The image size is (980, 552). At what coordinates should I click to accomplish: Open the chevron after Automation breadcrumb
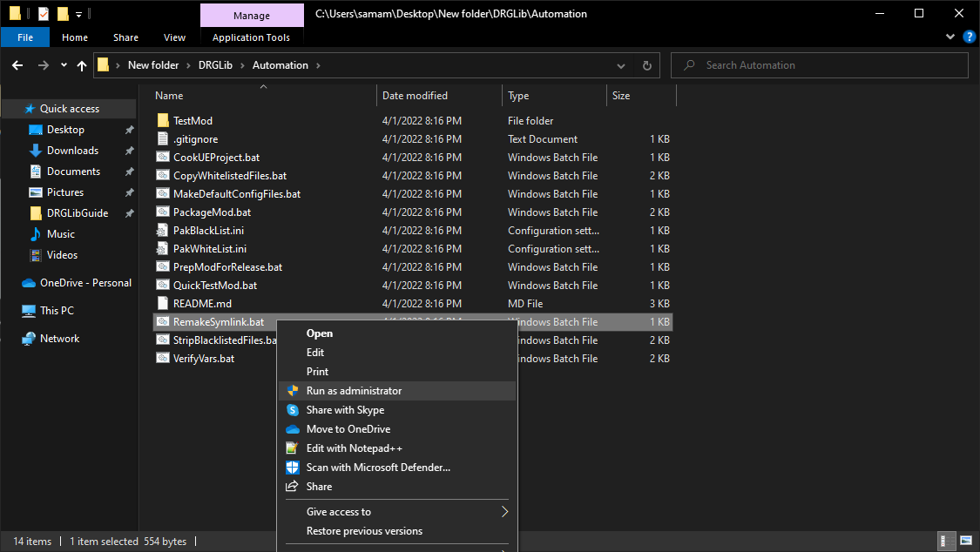pyautogui.click(x=318, y=65)
